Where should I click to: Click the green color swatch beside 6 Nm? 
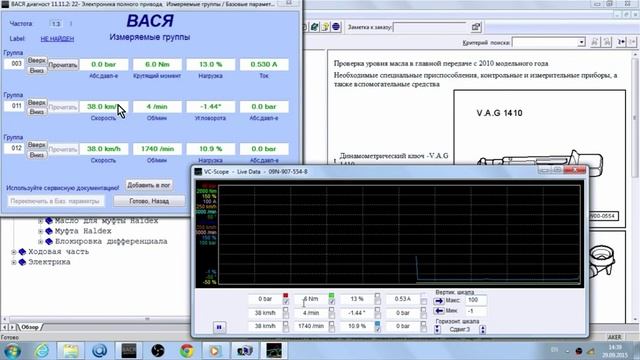(331, 295)
